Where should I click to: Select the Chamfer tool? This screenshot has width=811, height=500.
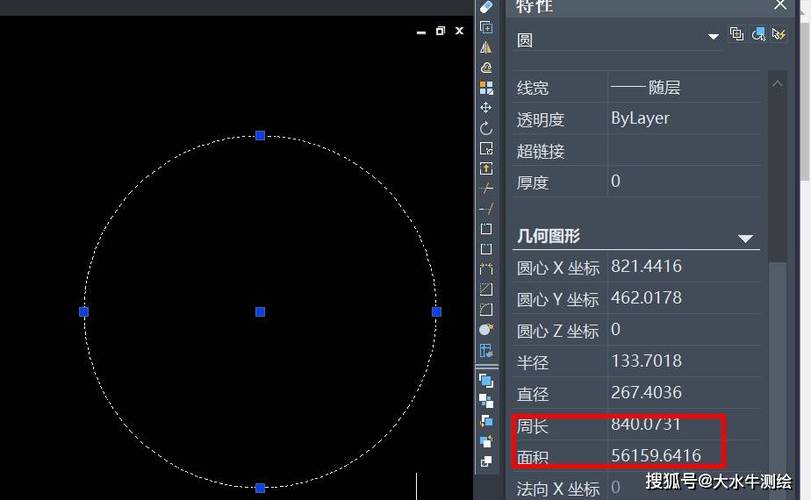(486, 289)
